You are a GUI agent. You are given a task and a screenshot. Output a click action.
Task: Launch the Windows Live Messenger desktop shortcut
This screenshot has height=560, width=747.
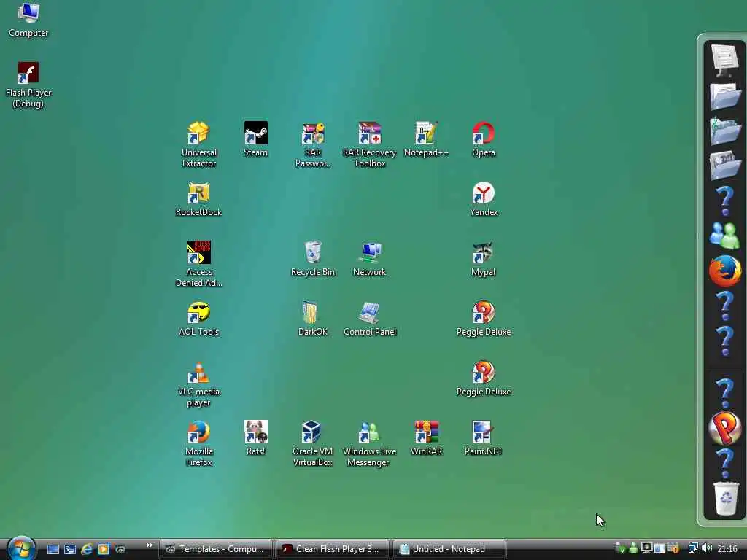click(x=369, y=443)
